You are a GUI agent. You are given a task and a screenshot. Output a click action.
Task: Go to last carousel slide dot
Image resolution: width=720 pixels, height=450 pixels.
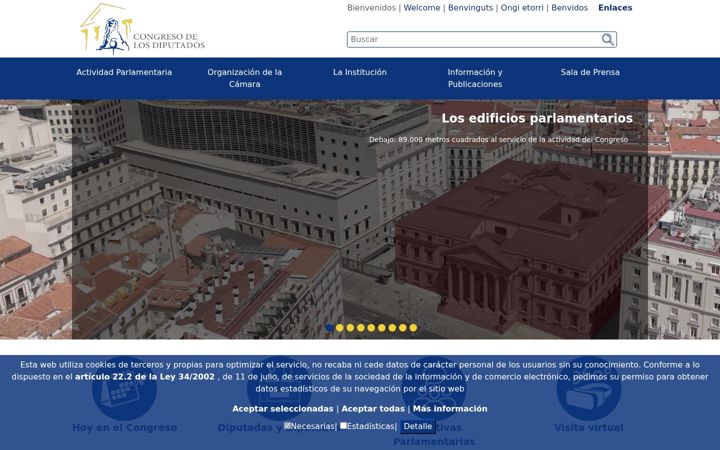(x=413, y=328)
